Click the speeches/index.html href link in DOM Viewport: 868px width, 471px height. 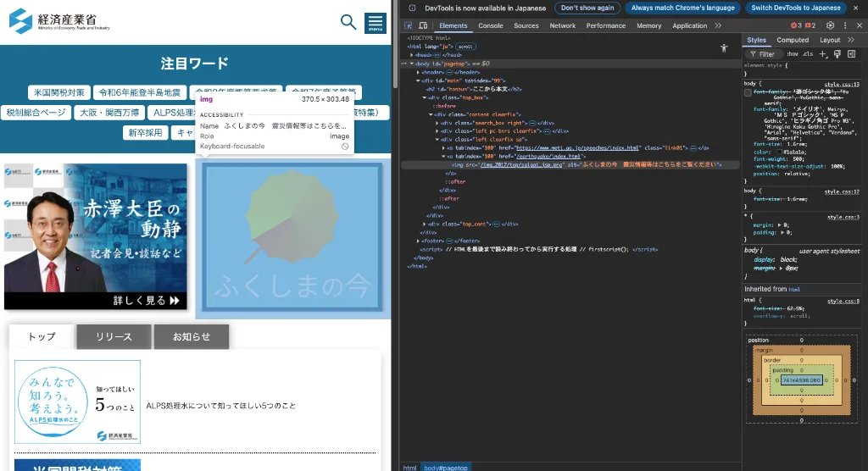pos(577,148)
